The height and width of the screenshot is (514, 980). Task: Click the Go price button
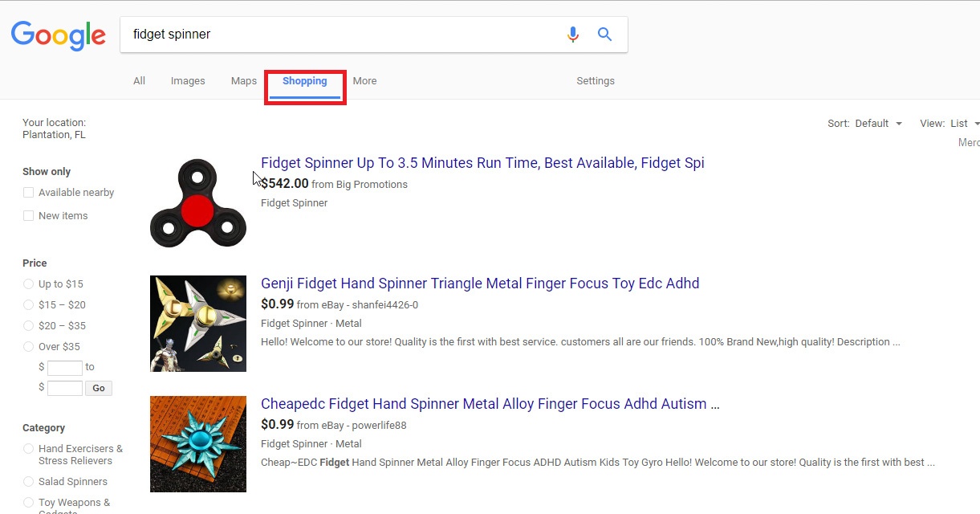pyautogui.click(x=99, y=389)
